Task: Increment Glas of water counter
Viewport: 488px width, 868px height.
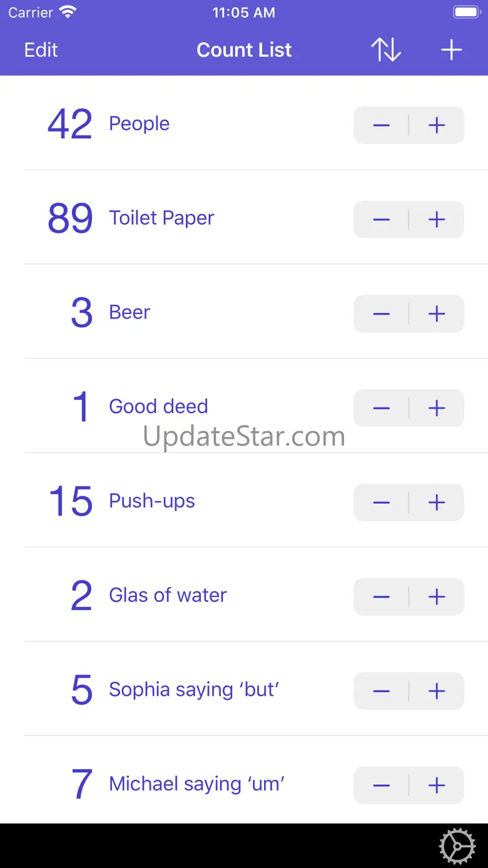Action: [x=437, y=597]
